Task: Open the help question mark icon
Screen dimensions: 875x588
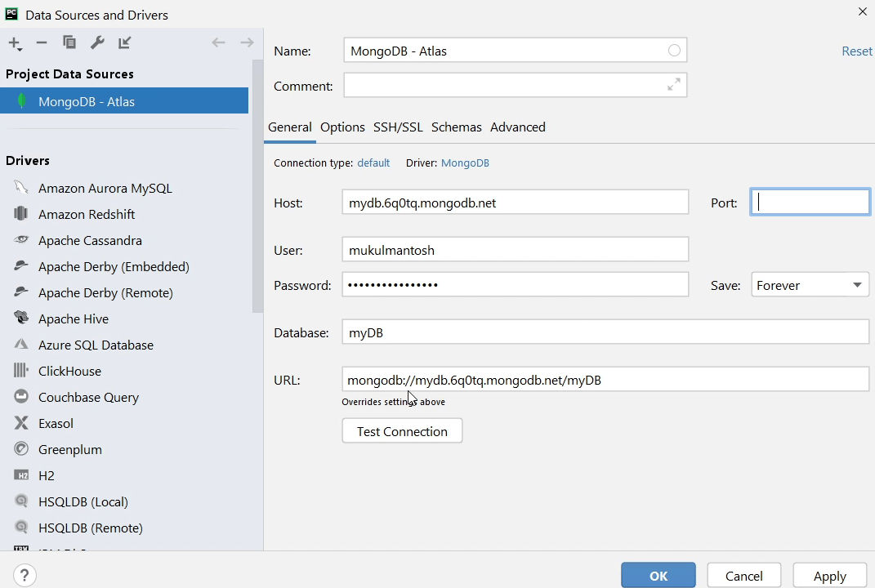Action: tap(25, 575)
